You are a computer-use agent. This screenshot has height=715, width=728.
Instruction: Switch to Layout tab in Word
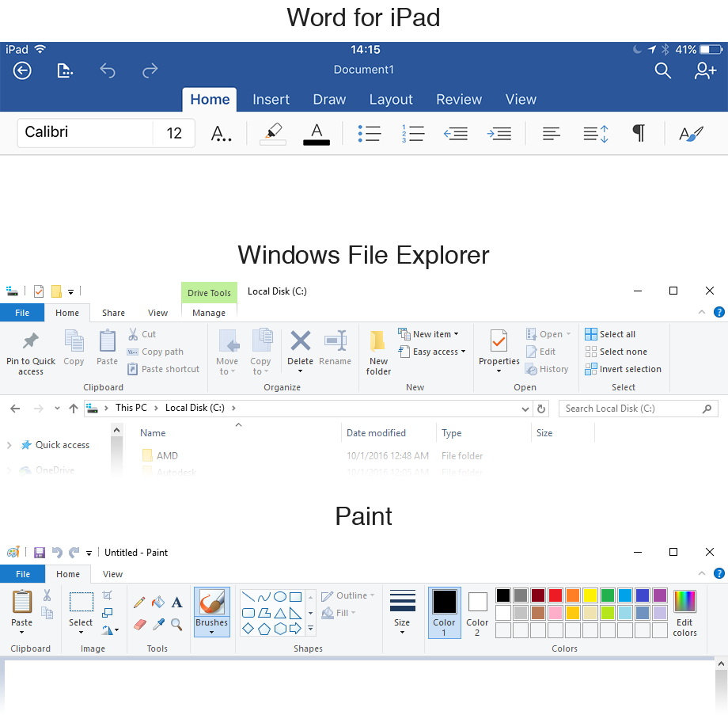tap(391, 100)
